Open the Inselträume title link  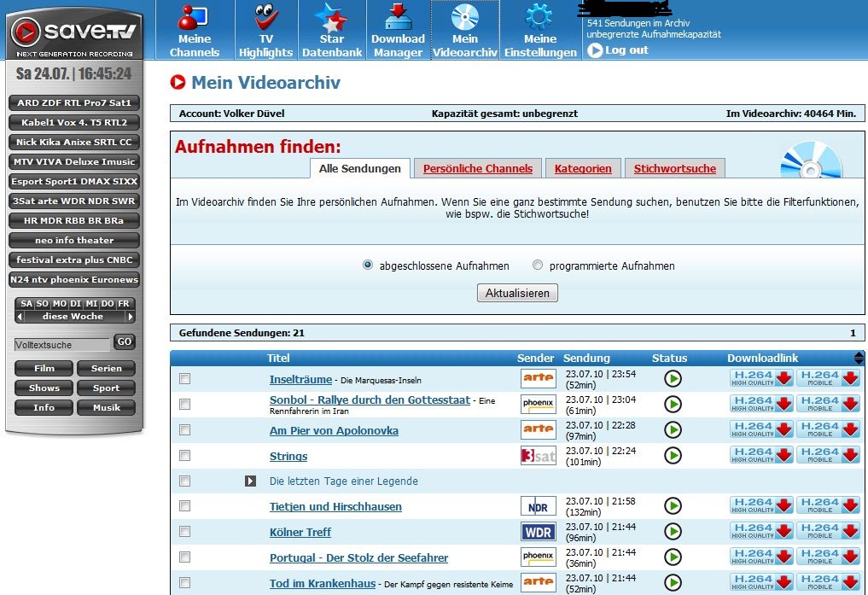(300, 379)
